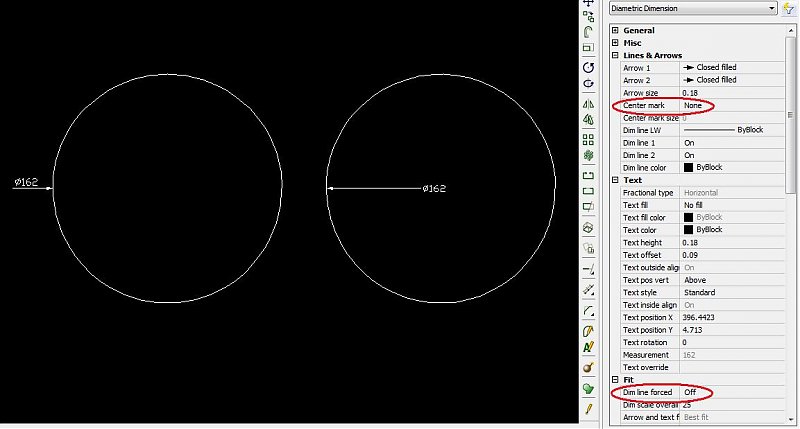The image size is (800, 429).
Task: Open the Dim line LW ByBlock lineweight value
Action: [733, 130]
